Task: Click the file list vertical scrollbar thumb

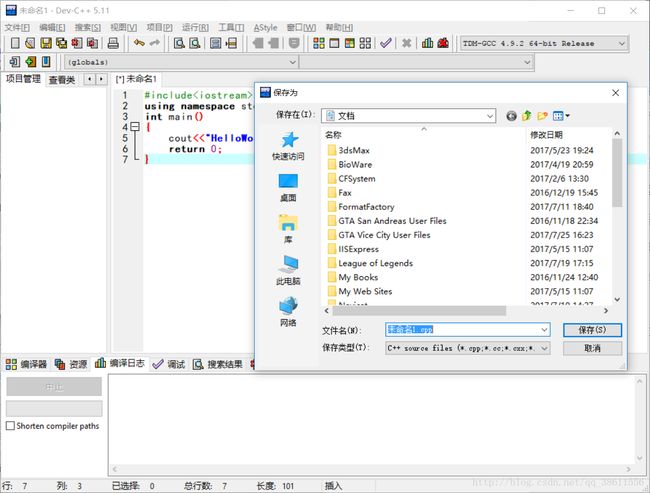Action: click(x=617, y=173)
